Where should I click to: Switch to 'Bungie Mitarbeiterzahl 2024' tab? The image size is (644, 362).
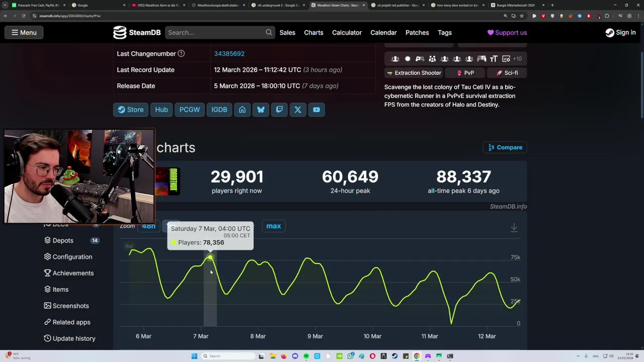(x=518, y=5)
